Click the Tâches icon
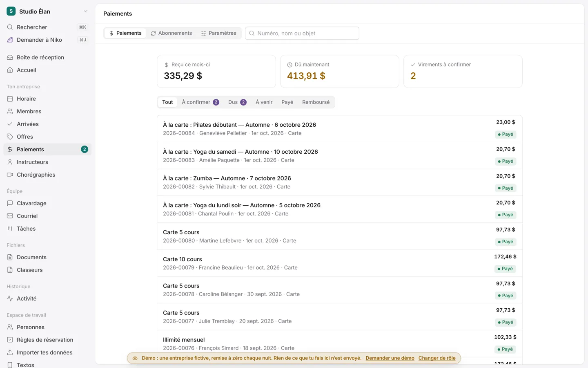The height and width of the screenshot is (368, 588). click(10, 229)
